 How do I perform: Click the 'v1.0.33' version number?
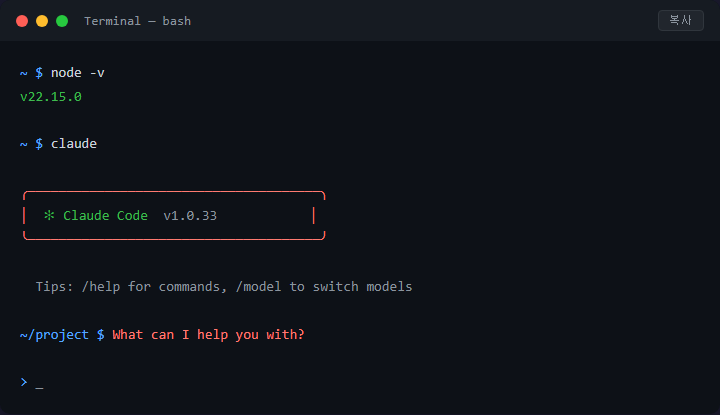click(x=190, y=216)
